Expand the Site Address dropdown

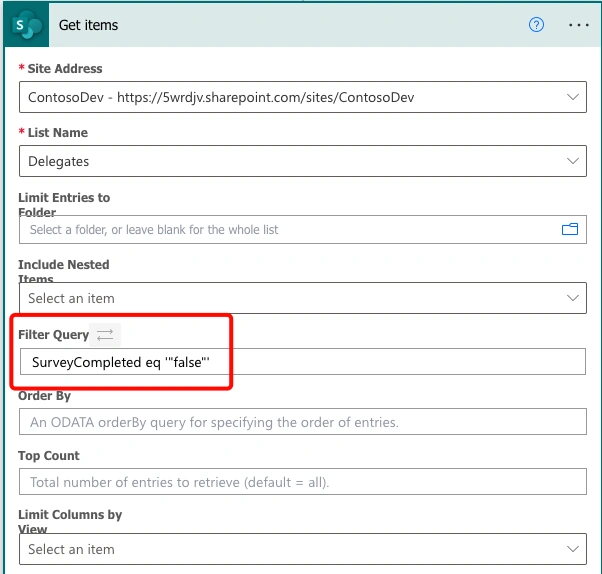pos(573,97)
